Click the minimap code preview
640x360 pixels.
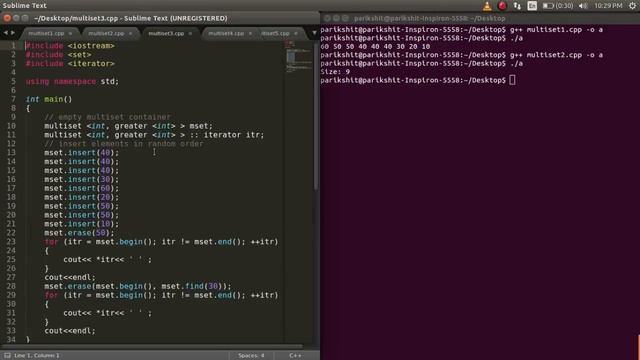[x=298, y=57]
